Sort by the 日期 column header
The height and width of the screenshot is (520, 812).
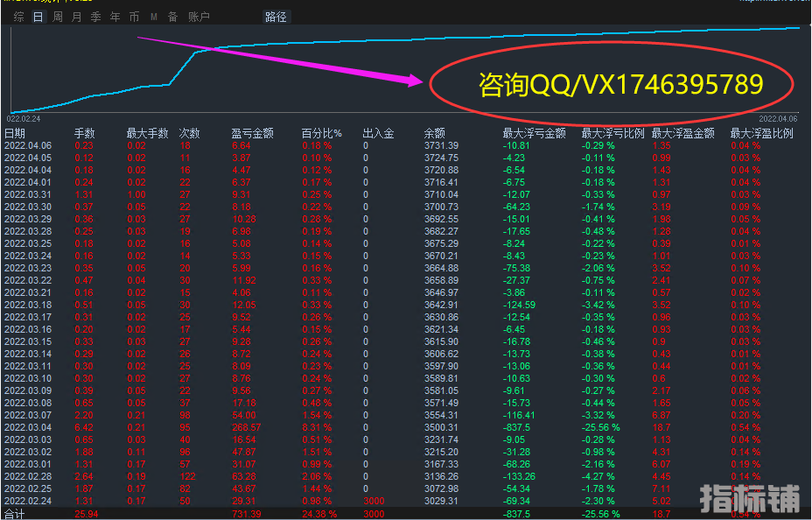15,133
